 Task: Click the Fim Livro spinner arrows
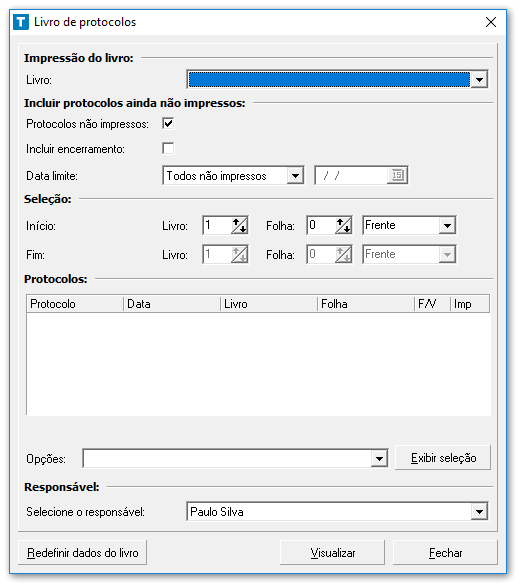click(239, 255)
